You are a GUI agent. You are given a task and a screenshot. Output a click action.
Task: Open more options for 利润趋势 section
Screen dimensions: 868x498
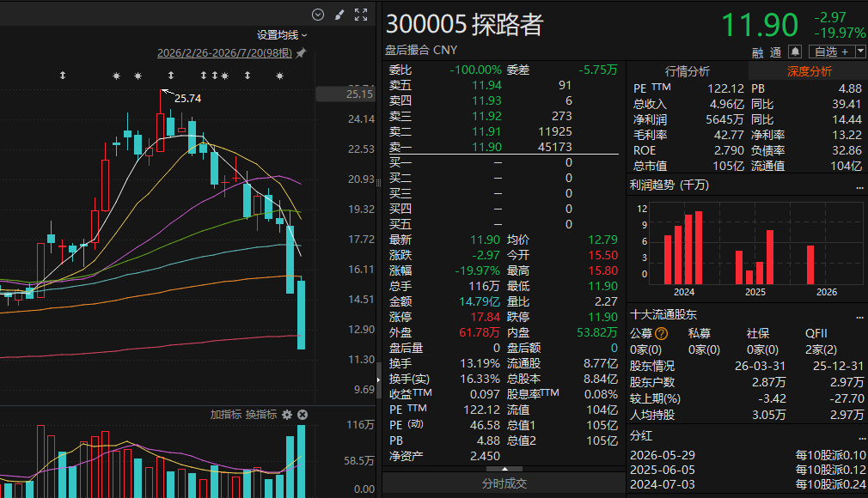859,187
